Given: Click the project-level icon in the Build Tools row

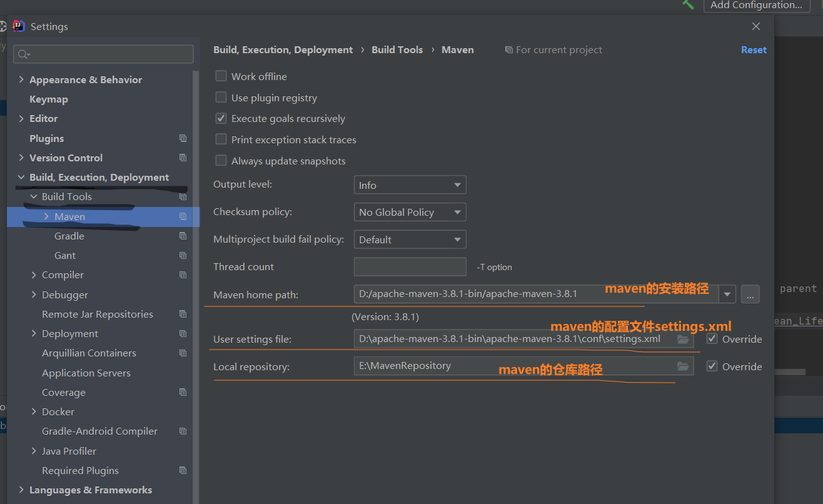Looking at the screenshot, I should 183,196.
